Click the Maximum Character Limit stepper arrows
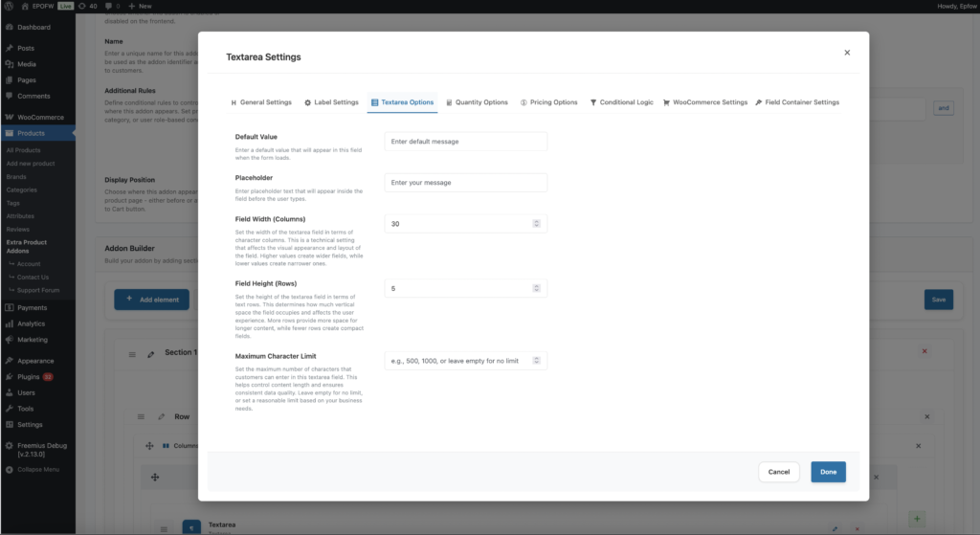The height and width of the screenshot is (535, 980). 536,361
